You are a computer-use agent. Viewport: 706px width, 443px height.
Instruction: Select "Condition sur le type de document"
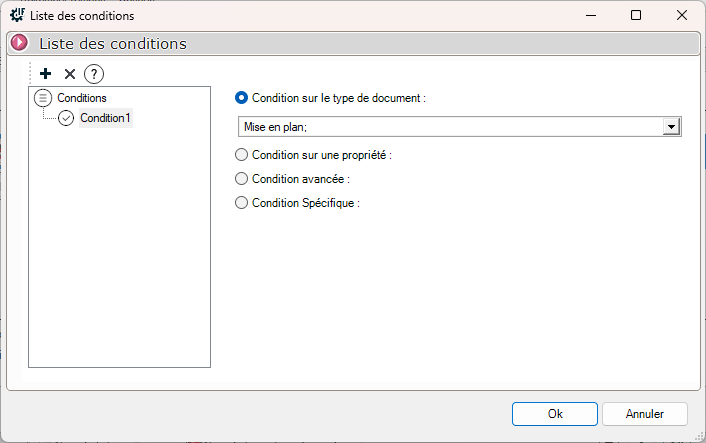(241, 98)
